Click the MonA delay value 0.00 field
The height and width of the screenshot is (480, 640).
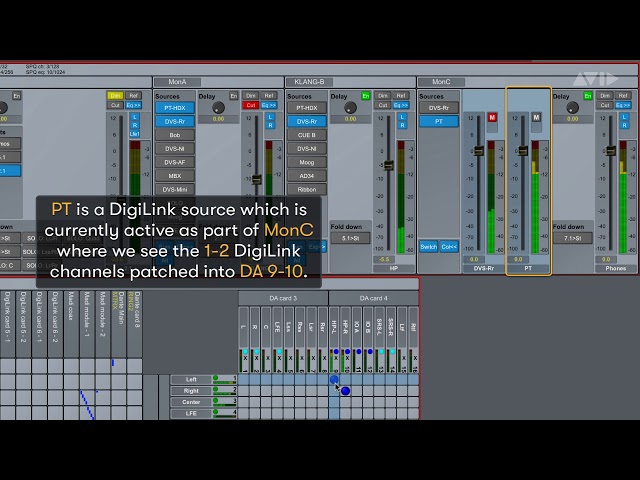tap(218, 119)
